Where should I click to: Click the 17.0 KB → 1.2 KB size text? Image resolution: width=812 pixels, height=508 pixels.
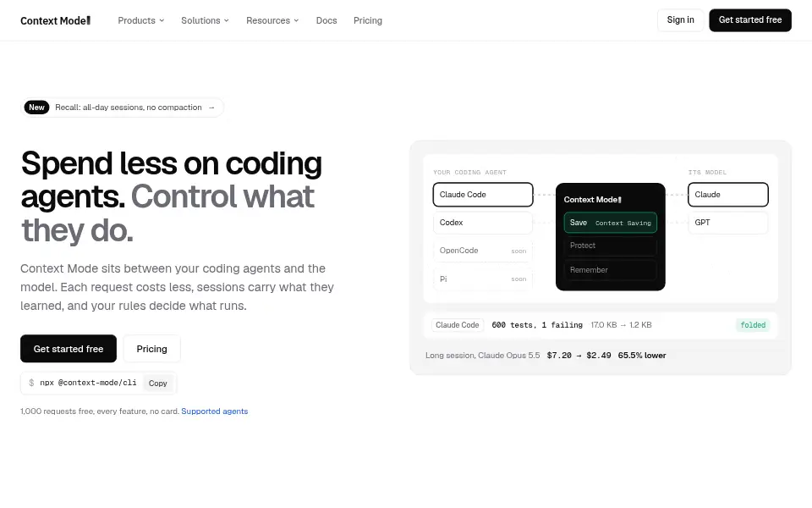coord(621,325)
